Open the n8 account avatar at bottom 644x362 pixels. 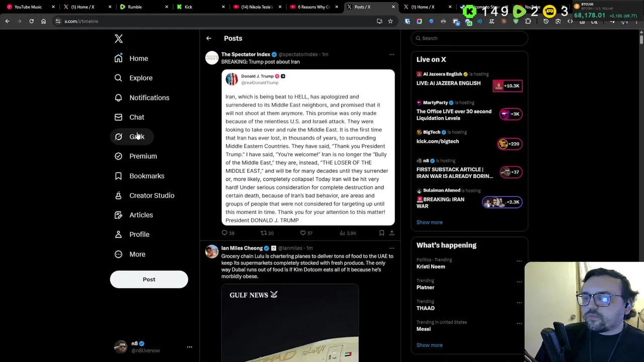121,347
